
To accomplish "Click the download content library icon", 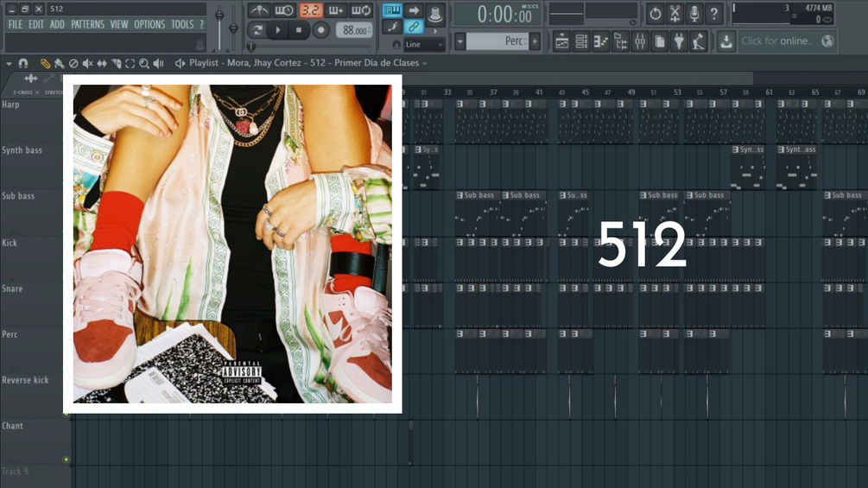I will (726, 41).
